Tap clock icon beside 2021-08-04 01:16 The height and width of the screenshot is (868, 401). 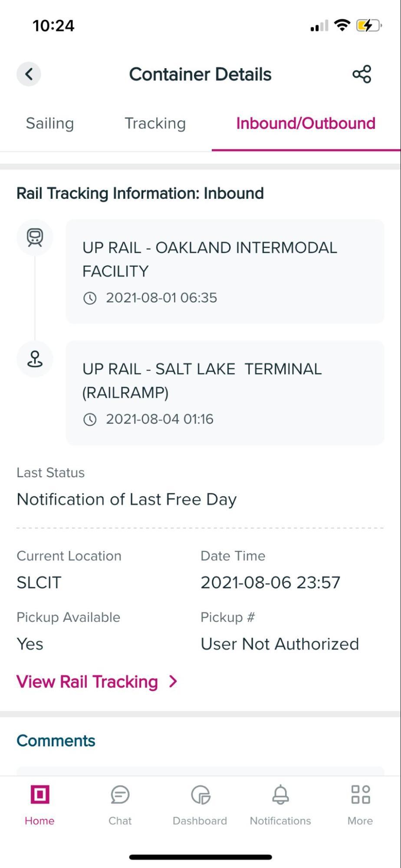pyautogui.click(x=90, y=419)
